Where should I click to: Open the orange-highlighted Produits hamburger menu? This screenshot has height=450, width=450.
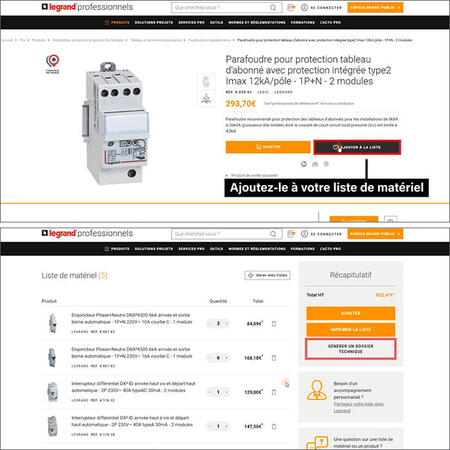pyautogui.click(x=117, y=22)
